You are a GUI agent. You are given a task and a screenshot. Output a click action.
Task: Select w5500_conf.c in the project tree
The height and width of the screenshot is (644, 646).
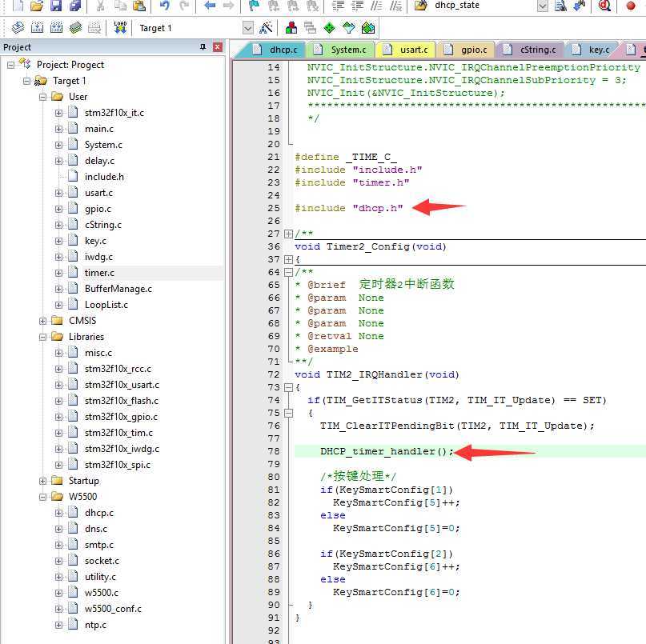point(113,609)
